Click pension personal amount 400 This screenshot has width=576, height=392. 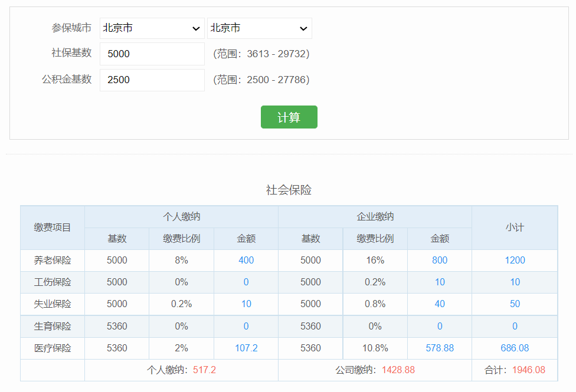246,260
